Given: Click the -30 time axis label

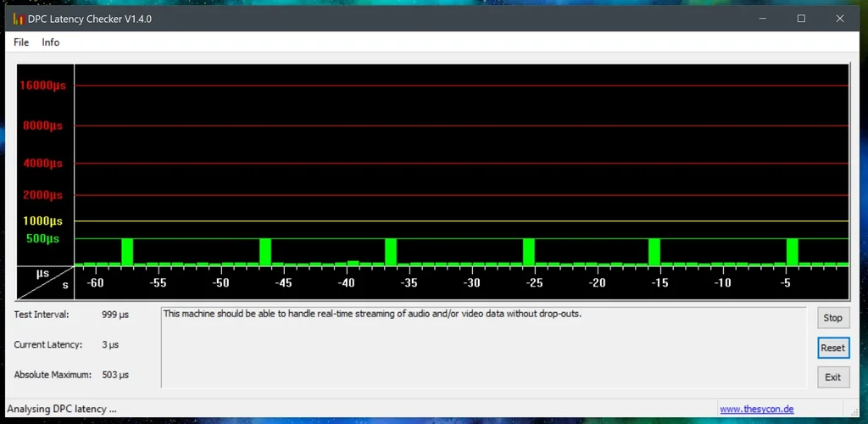Looking at the screenshot, I should 471,283.
